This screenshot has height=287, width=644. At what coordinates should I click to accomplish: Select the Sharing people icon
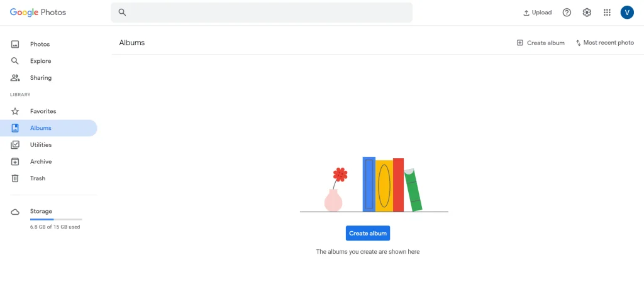15,78
